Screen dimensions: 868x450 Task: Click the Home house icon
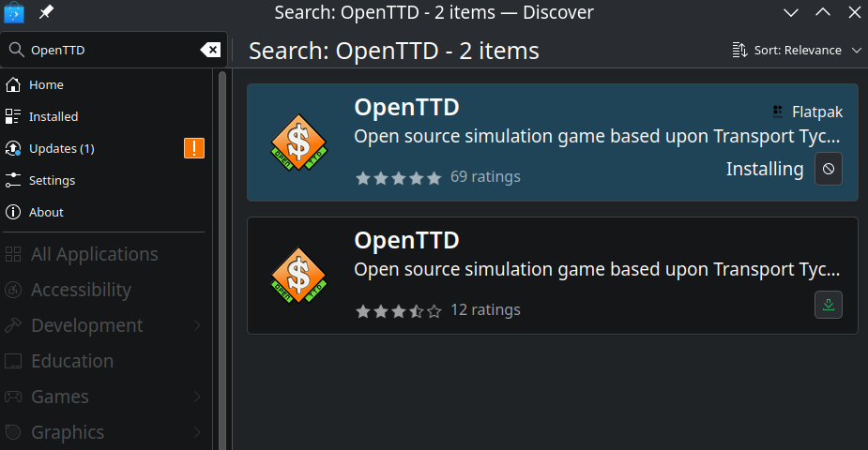coord(13,84)
